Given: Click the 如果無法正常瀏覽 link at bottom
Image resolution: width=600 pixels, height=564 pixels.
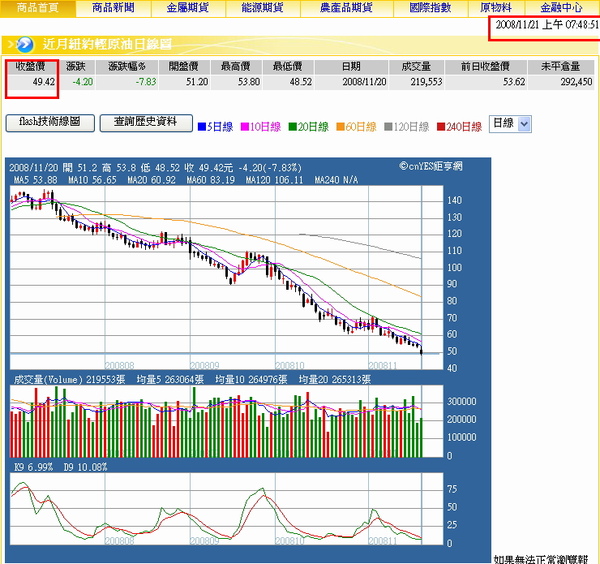Looking at the screenshot, I should pos(545,557).
